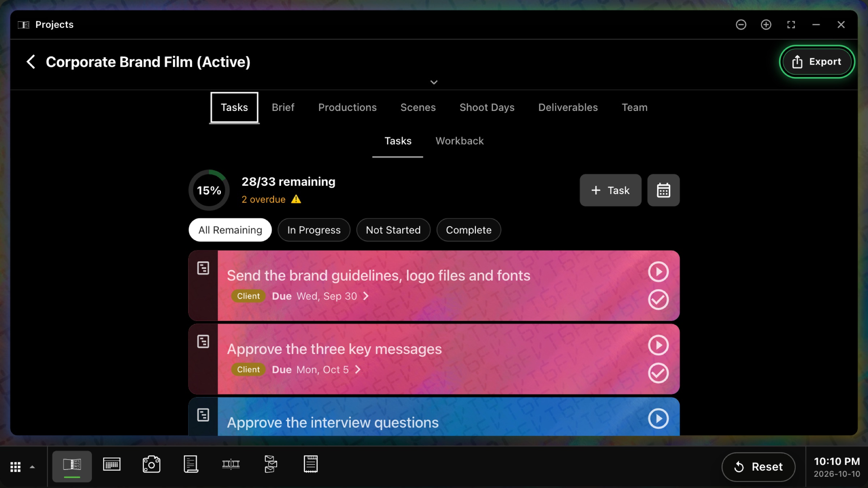This screenshot has height=488, width=868.
Task: Click the Reset button
Action: (x=758, y=467)
